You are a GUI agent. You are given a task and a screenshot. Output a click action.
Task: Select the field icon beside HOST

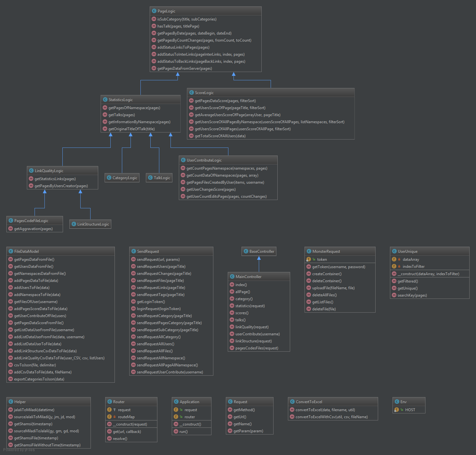click(x=397, y=410)
